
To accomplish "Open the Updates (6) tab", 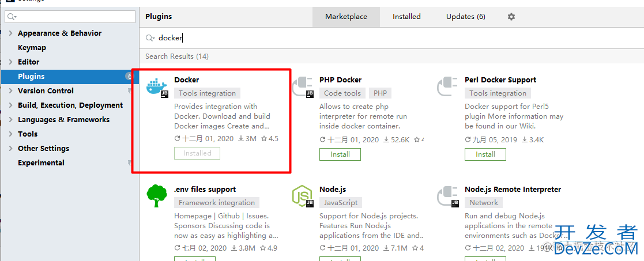I will pyautogui.click(x=466, y=17).
